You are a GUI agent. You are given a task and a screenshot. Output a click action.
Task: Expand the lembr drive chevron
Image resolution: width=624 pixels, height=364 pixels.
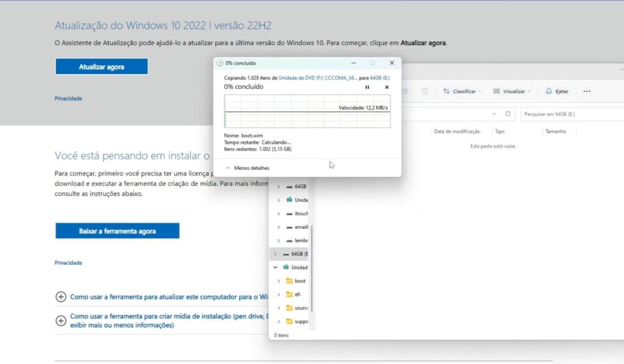[278, 240]
